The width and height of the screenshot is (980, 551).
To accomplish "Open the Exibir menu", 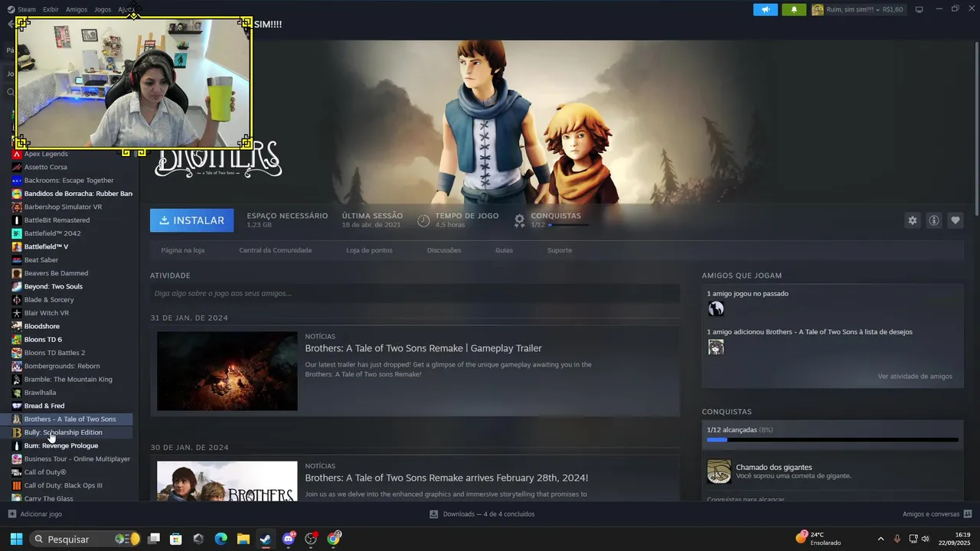I will pos(51,10).
